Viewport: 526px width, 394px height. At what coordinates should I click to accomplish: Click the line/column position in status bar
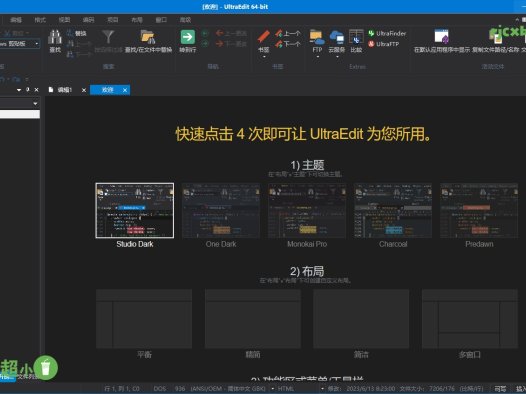[x=122, y=389]
